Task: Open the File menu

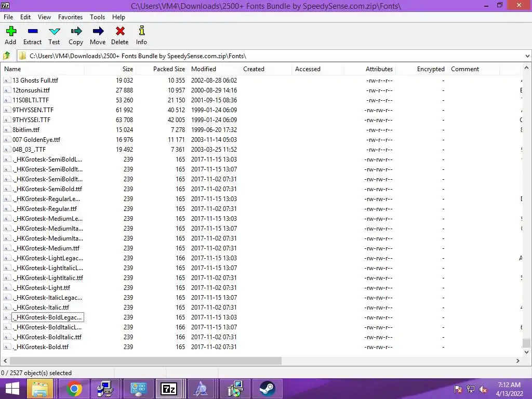Action: pos(8,17)
